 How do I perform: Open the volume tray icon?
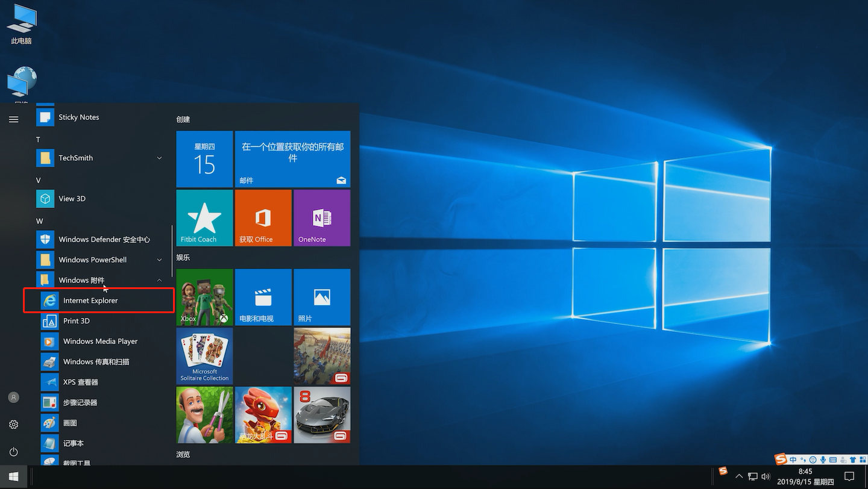[766, 477]
